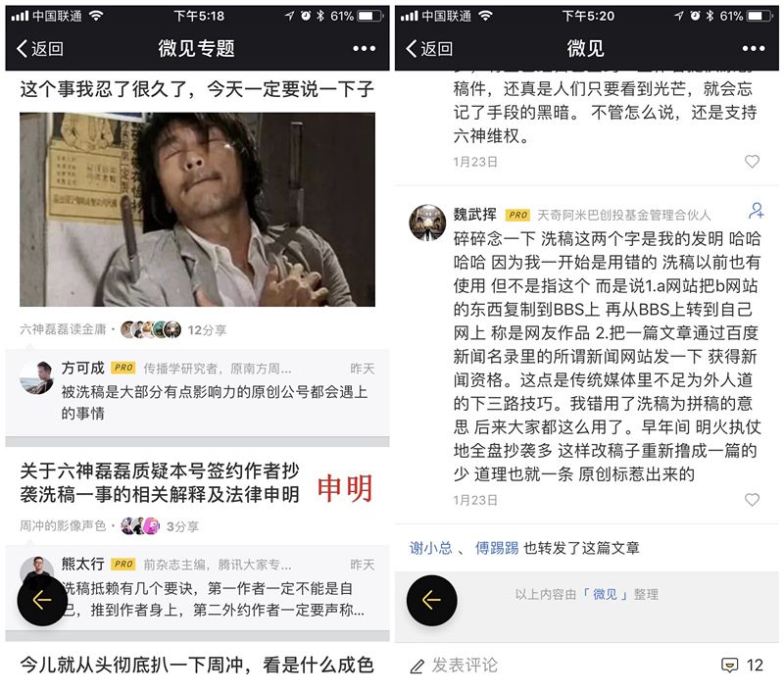Like 魏武挥's comment with the heart
784x693 pixels.
[x=752, y=500]
